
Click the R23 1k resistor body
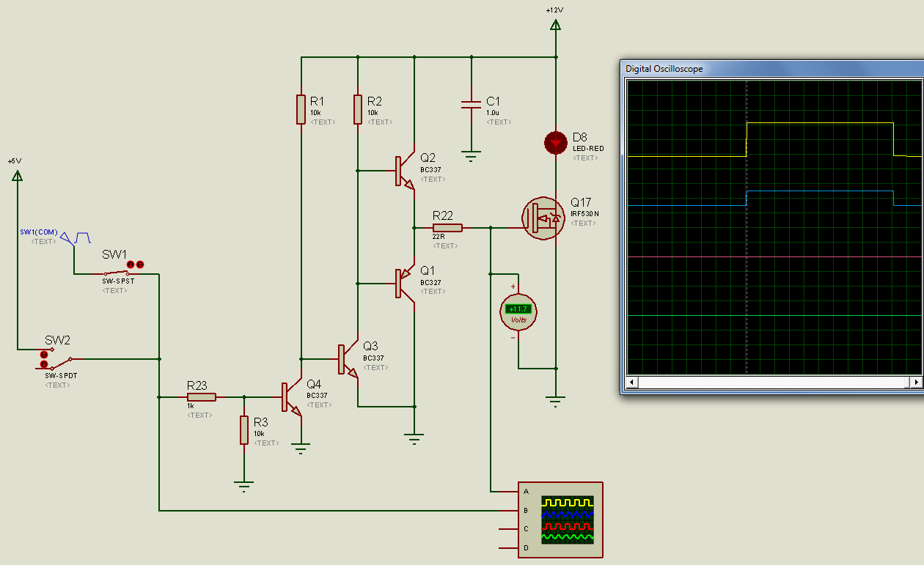(x=201, y=397)
